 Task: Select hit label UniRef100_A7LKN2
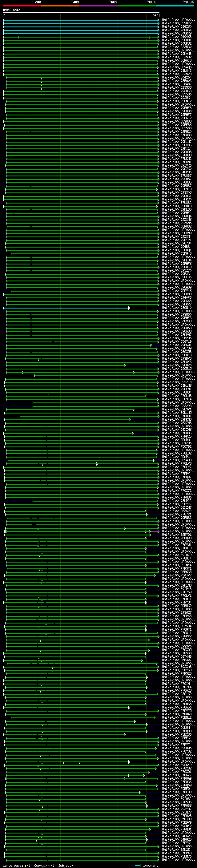pyautogui.click(x=177, y=159)
